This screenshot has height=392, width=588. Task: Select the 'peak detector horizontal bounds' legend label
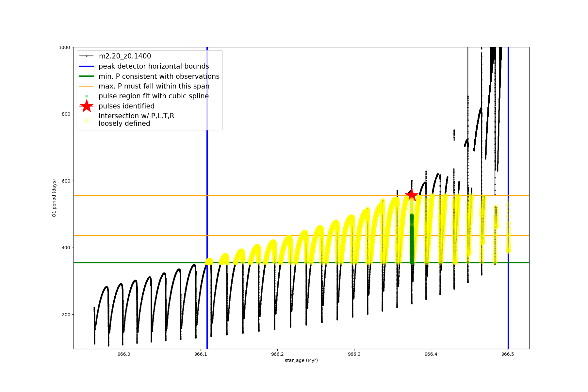(154, 66)
